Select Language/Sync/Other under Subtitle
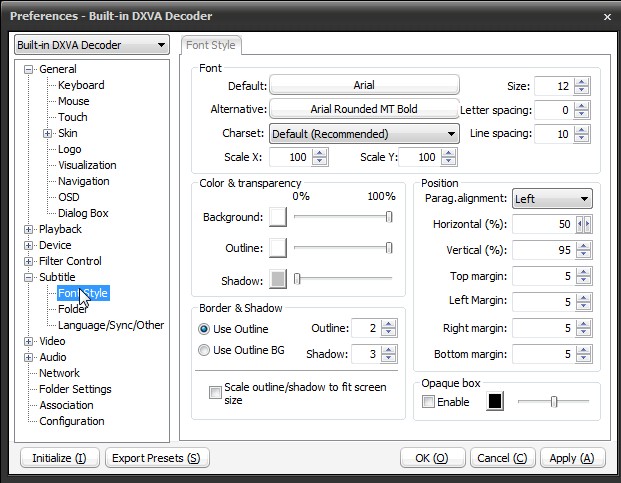The width and height of the screenshot is (621, 483). 111,325
